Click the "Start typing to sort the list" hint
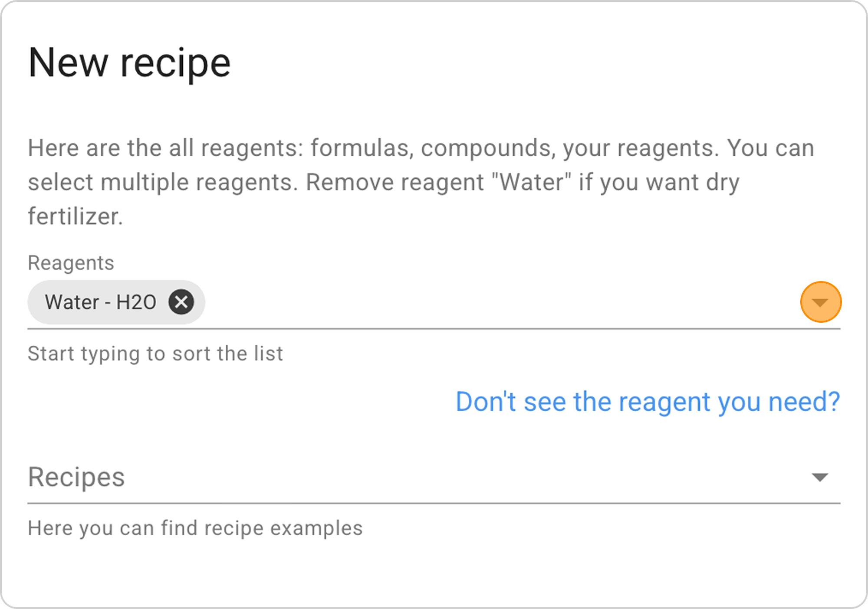Image resolution: width=868 pixels, height=609 pixels. tap(155, 354)
